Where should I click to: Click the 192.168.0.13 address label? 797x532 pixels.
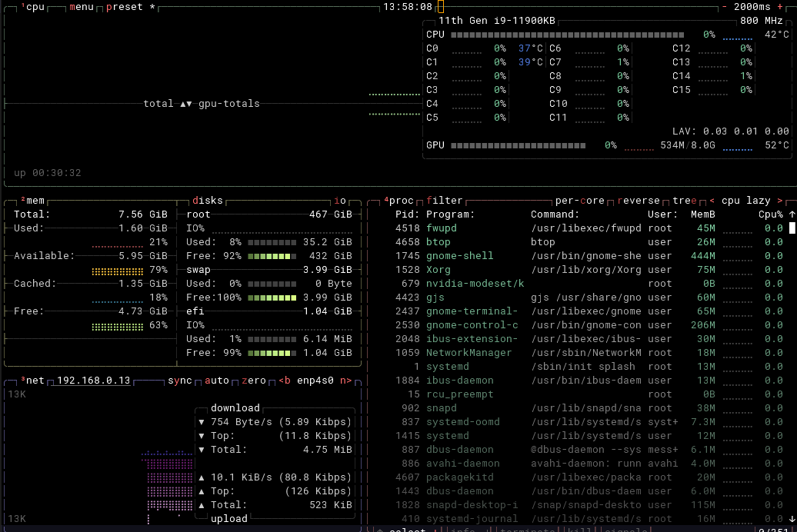pyautogui.click(x=94, y=381)
